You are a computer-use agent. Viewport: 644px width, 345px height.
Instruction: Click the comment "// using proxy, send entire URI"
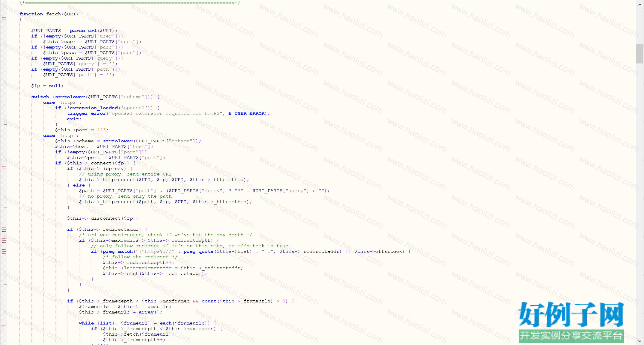click(x=125, y=174)
